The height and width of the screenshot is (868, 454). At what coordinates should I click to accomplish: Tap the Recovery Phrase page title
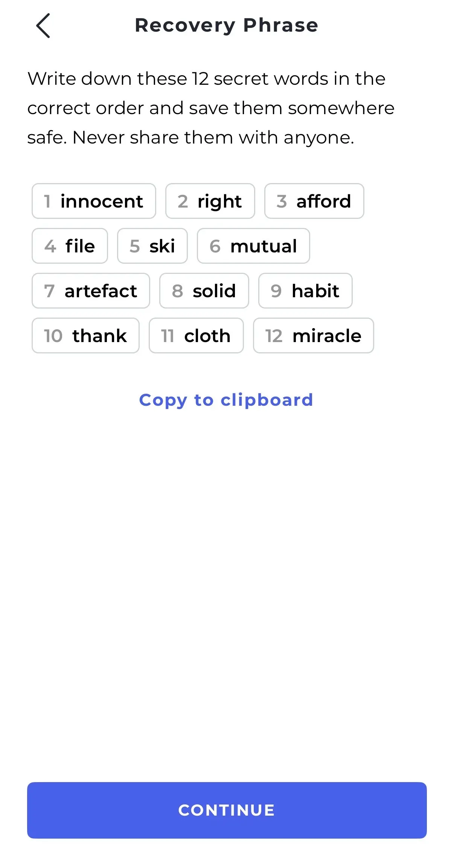(227, 25)
